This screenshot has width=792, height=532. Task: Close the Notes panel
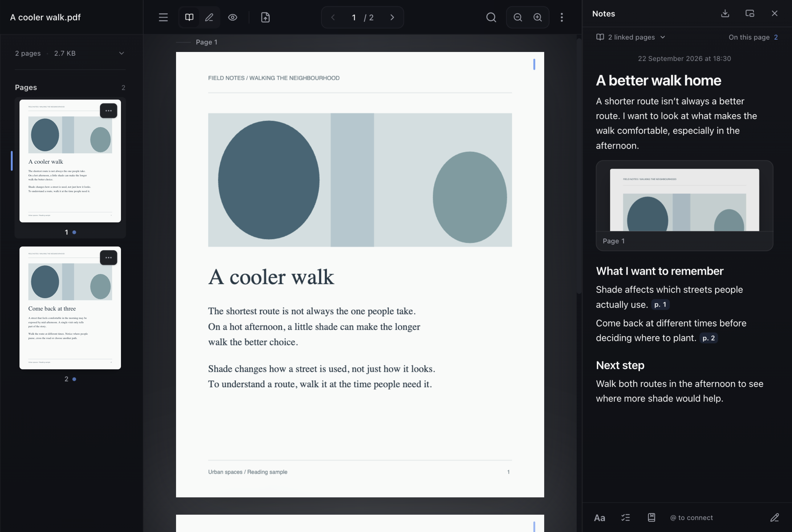click(x=774, y=14)
